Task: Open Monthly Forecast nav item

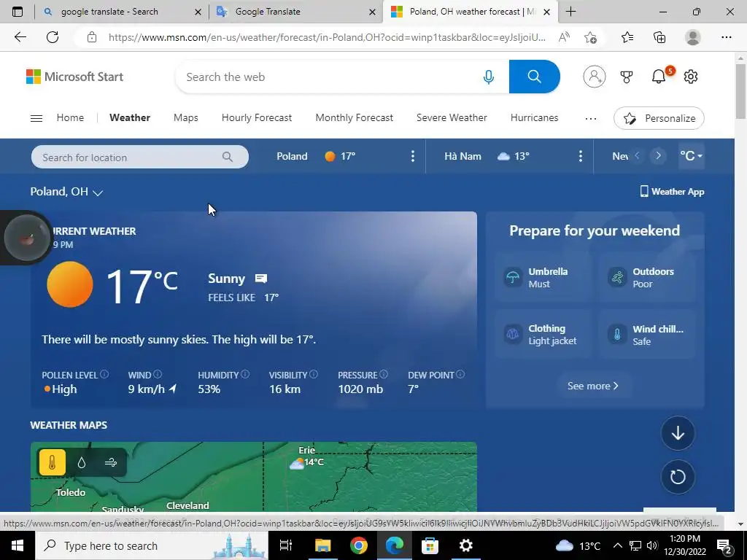Action: tap(354, 117)
